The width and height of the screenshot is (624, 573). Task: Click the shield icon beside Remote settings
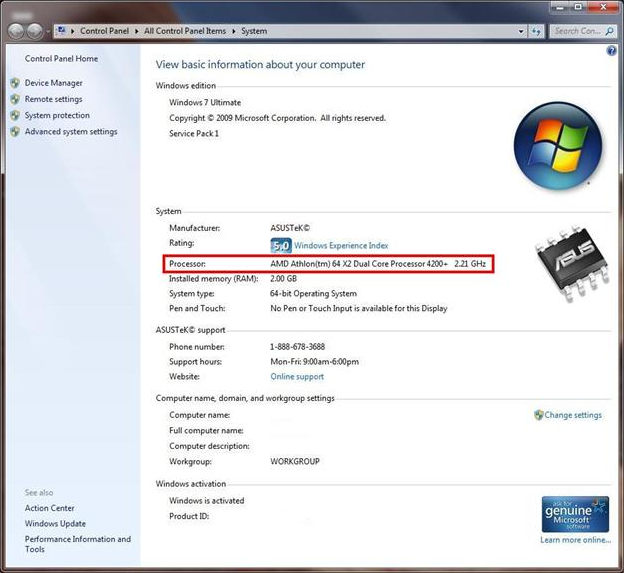point(15,99)
